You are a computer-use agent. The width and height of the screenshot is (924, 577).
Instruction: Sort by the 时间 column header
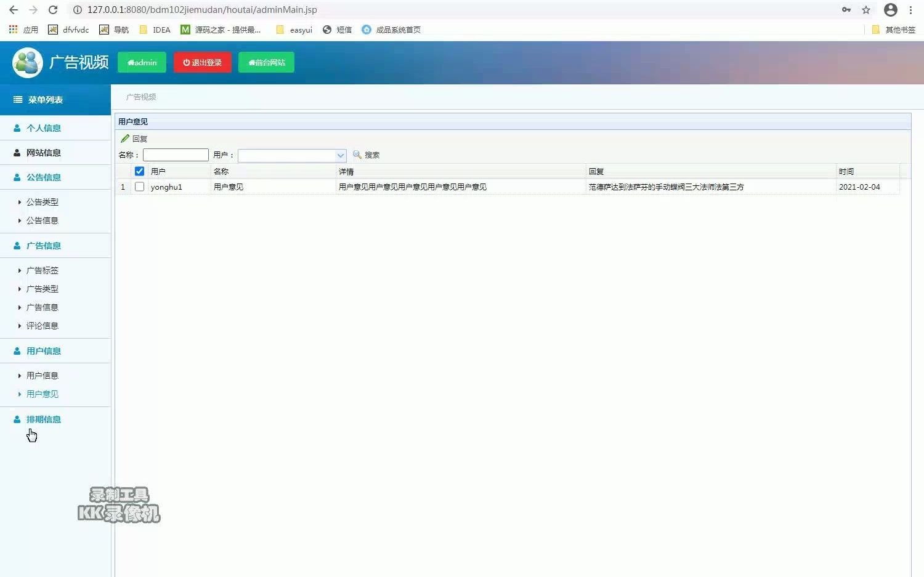[x=867, y=171]
